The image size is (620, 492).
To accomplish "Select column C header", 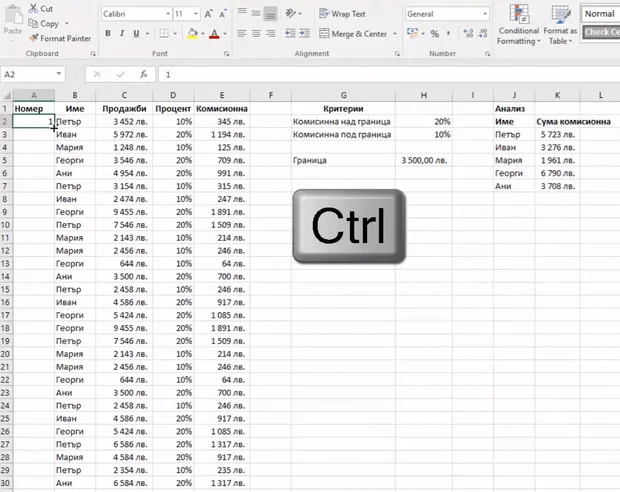I will [x=124, y=95].
